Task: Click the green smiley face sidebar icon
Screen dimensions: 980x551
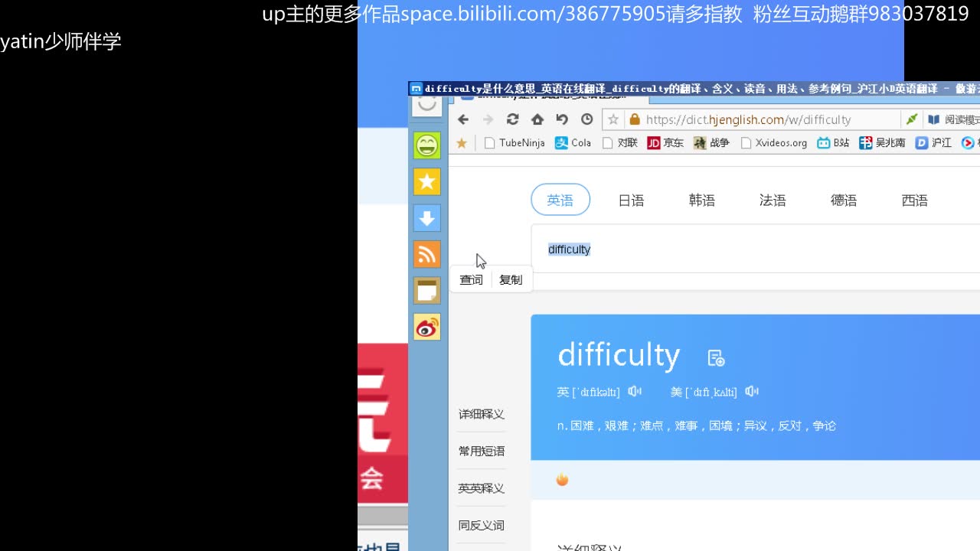Action: (427, 145)
